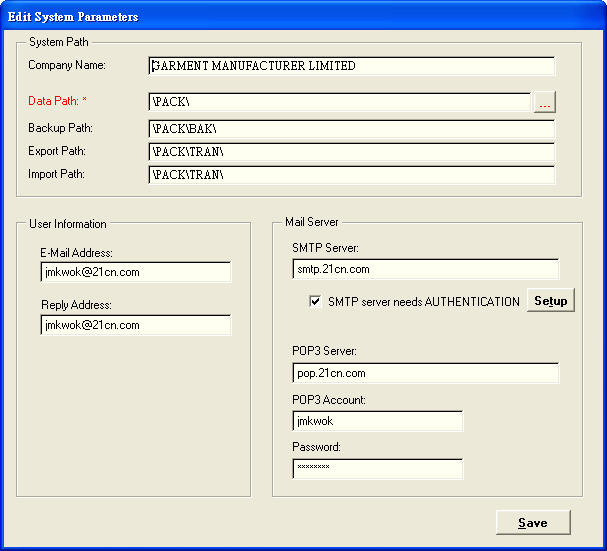The image size is (607, 551).
Task: Click the red Data Path label
Action: pyautogui.click(x=57, y=101)
